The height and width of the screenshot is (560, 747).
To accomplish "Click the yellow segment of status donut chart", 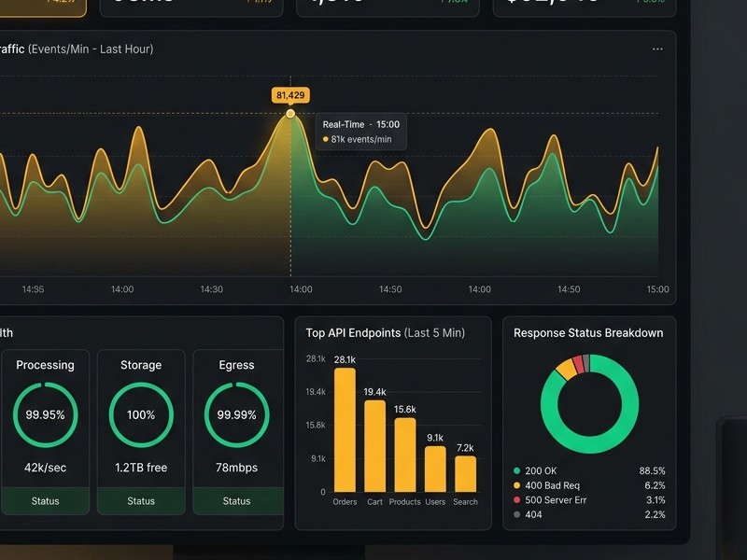I will (567, 370).
